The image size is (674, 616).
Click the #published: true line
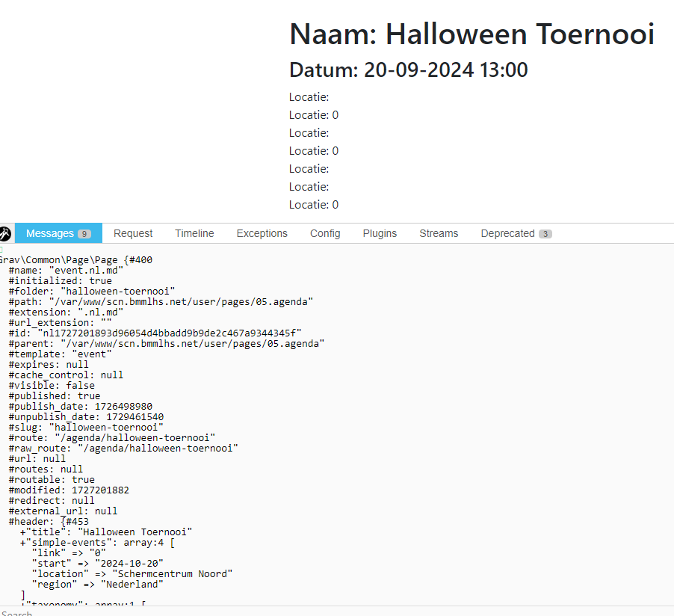click(x=55, y=396)
